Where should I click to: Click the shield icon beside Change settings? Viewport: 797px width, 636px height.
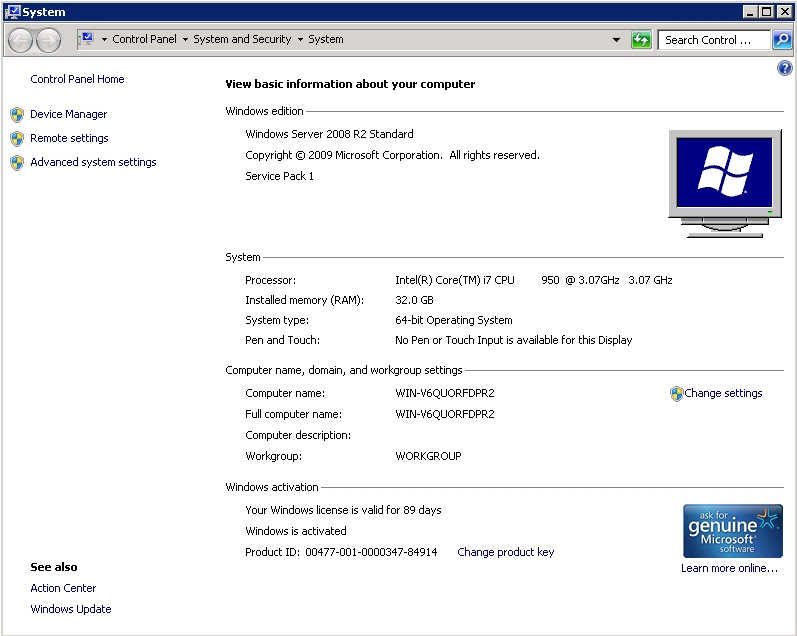[x=676, y=393]
